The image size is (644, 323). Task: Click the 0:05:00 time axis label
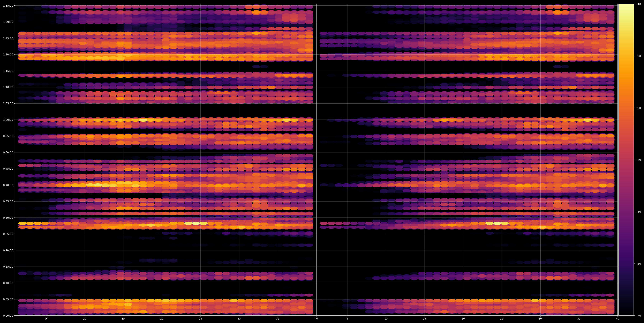[8, 299]
